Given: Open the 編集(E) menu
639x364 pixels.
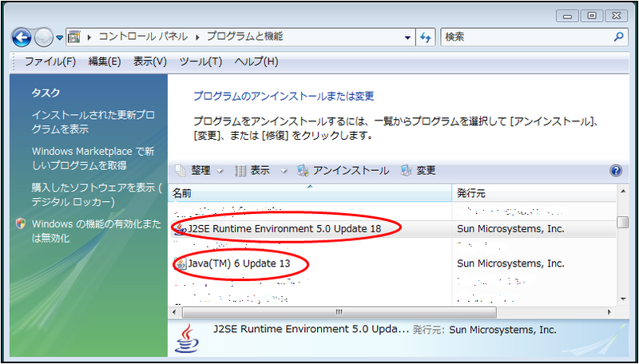Looking at the screenshot, I should point(105,62).
